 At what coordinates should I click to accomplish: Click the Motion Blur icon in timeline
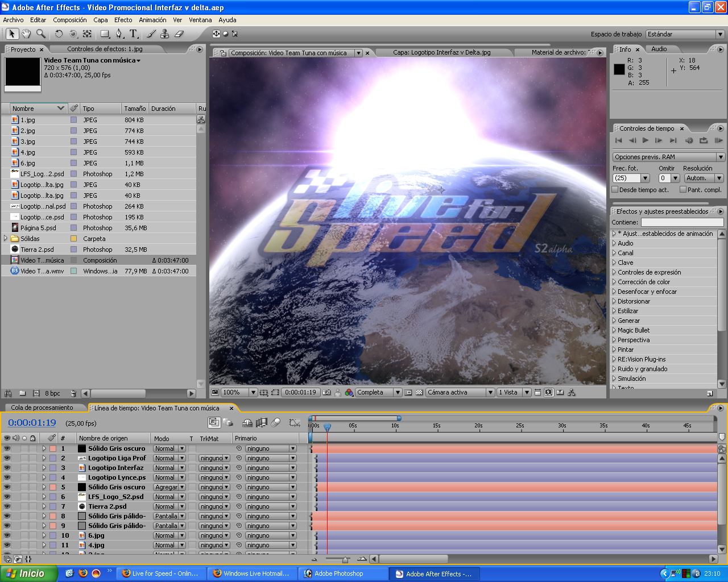click(276, 422)
